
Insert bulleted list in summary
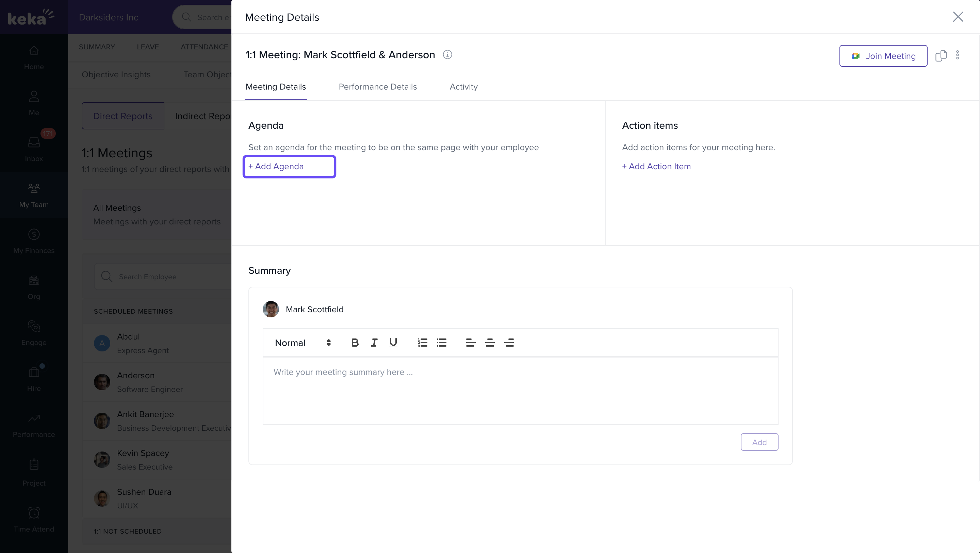coord(441,343)
